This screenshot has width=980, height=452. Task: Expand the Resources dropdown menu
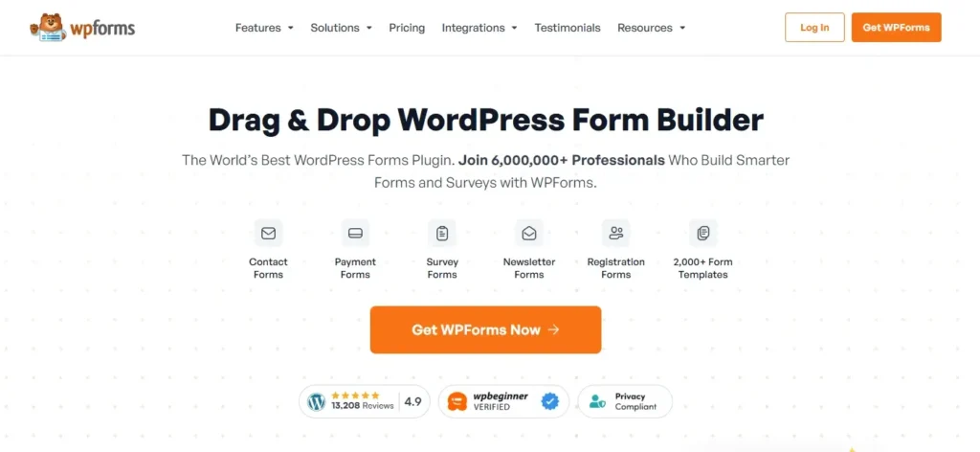[651, 28]
